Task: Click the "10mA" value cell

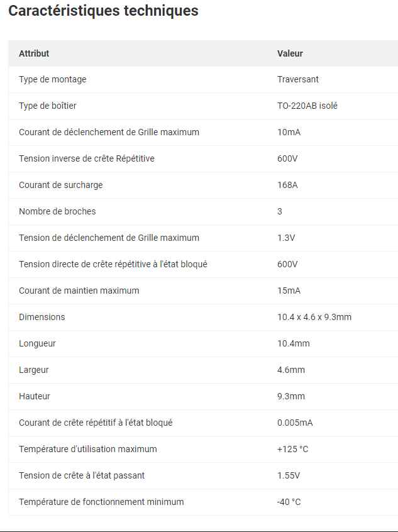Action: [289, 132]
